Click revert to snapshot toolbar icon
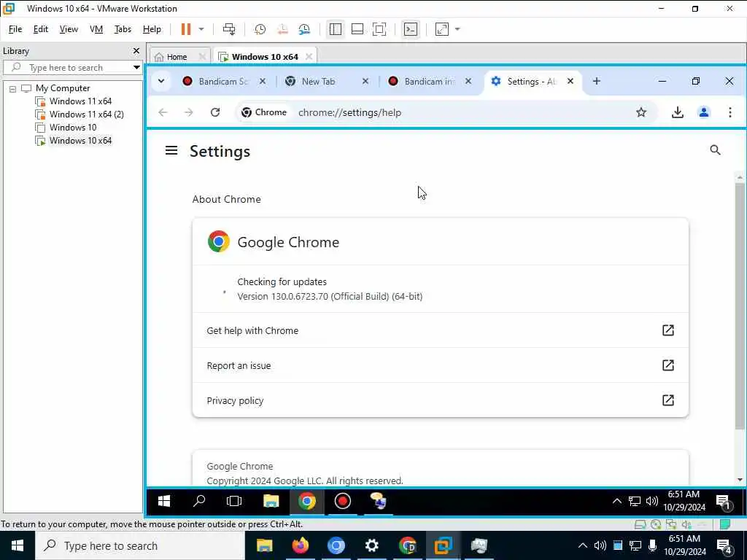747x560 pixels. [282, 29]
